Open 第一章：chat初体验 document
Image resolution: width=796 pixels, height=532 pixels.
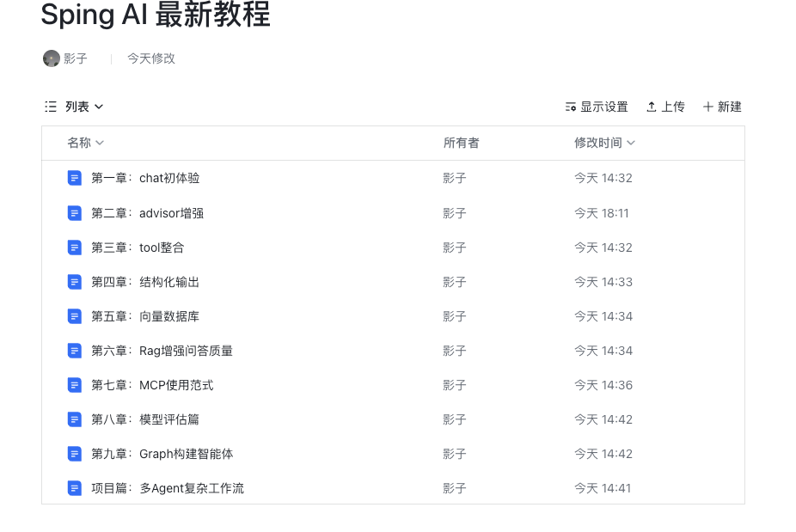(145, 178)
